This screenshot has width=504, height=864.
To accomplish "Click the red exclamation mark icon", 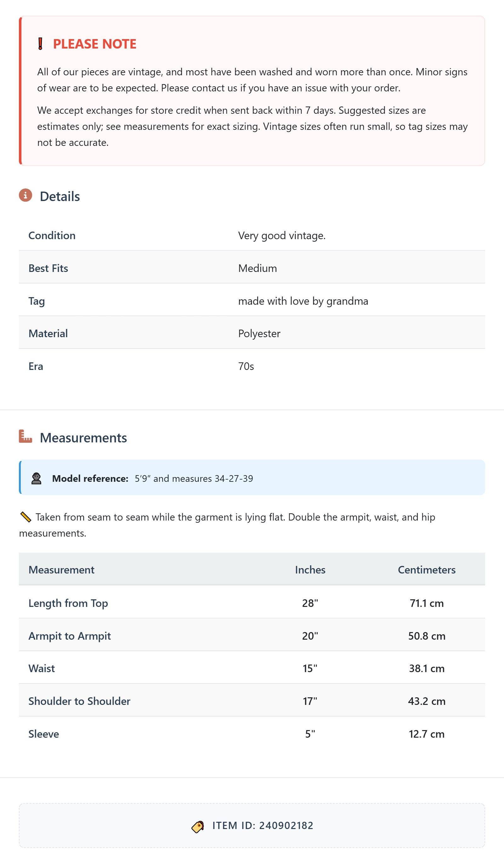I will pyautogui.click(x=40, y=44).
